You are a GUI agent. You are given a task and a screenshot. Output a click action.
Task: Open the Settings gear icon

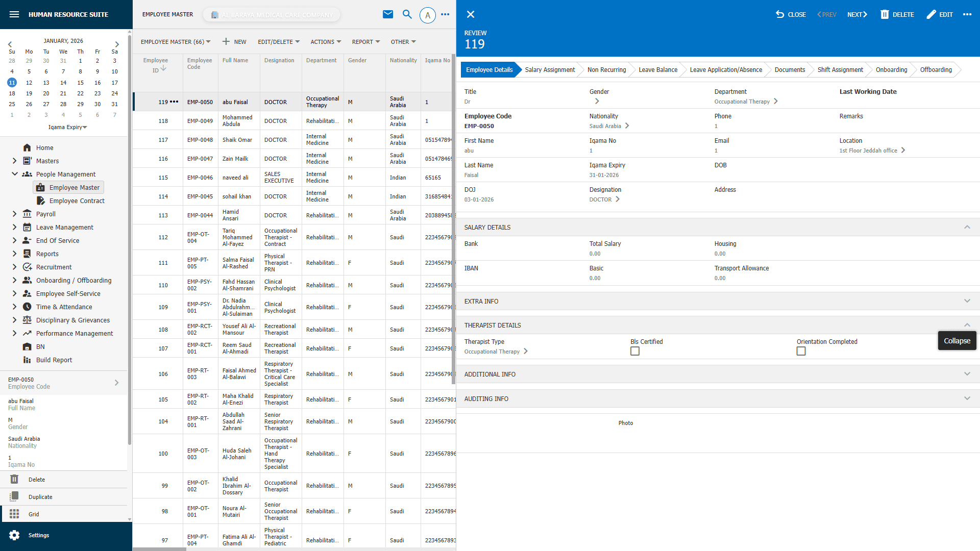(x=15, y=535)
